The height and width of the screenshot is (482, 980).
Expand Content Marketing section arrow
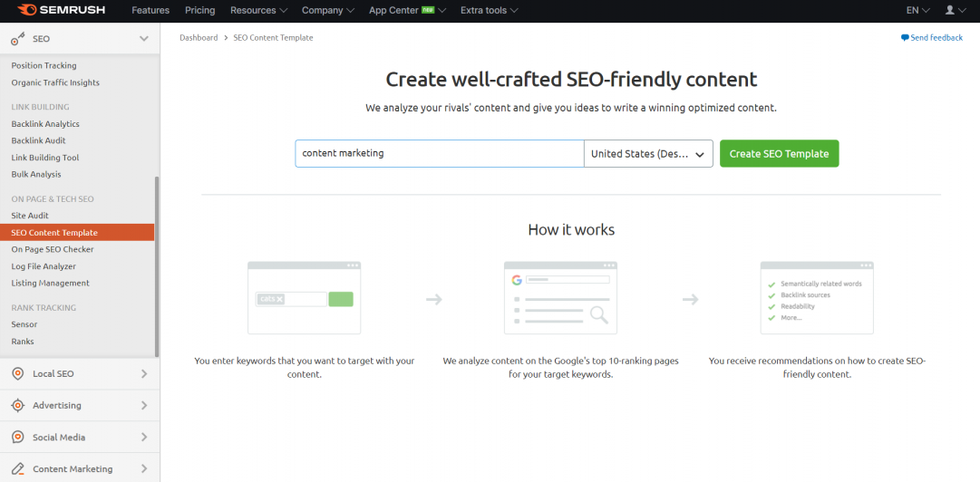(144, 469)
